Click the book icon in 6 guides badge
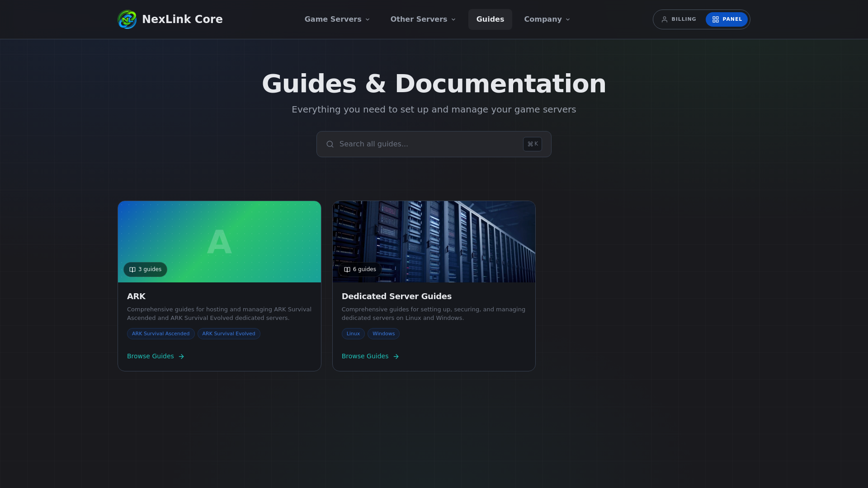This screenshot has height=488, width=868. coord(347,270)
